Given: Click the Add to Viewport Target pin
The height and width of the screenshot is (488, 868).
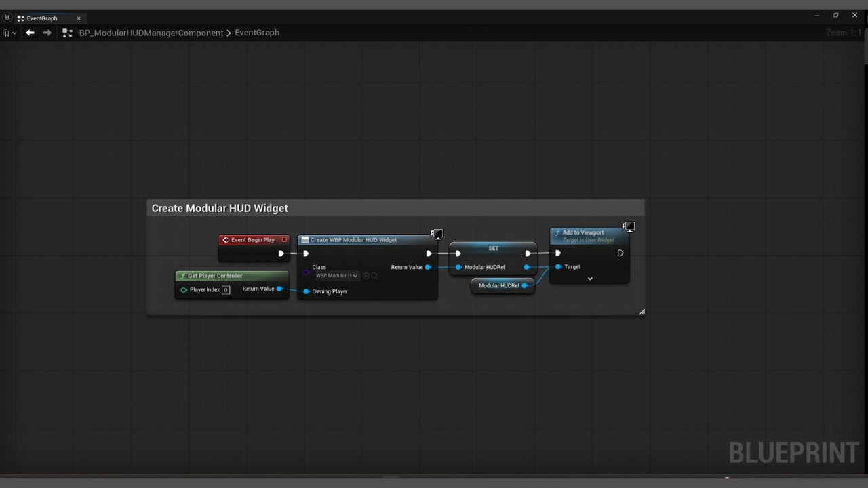Looking at the screenshot, I should pos(559,267).
